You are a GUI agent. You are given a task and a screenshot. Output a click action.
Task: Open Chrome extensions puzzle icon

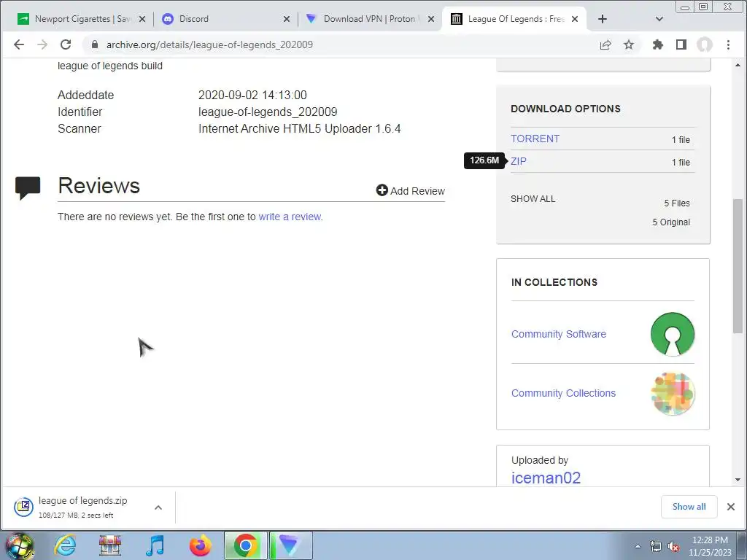(658, 44)
